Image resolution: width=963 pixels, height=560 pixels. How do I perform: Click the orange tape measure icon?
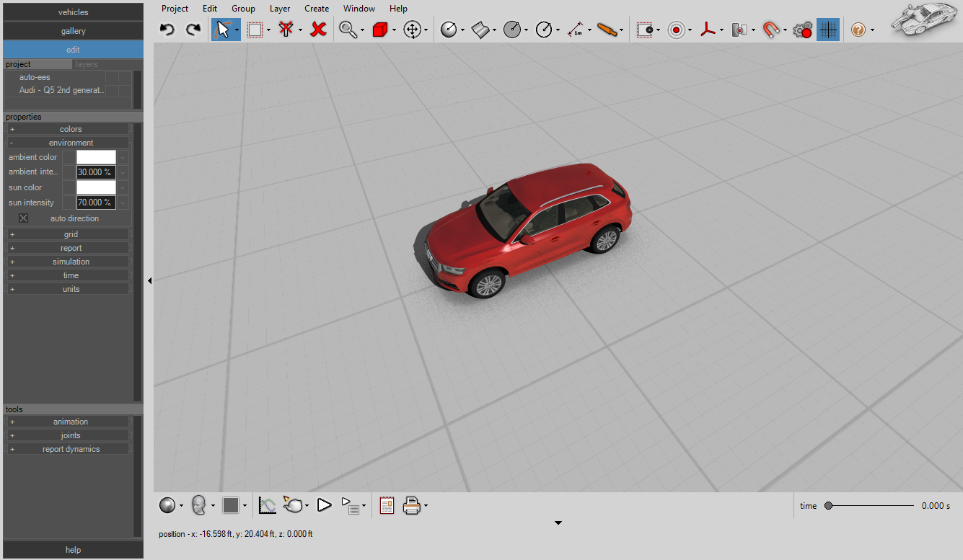click(x=608, y=30)
